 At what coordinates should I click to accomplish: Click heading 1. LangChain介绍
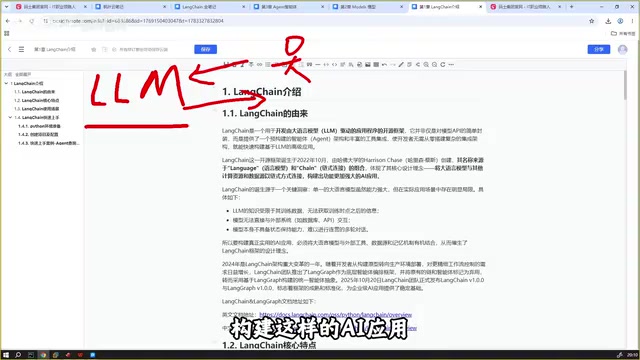pyautogui.click(x=262, y=92)
